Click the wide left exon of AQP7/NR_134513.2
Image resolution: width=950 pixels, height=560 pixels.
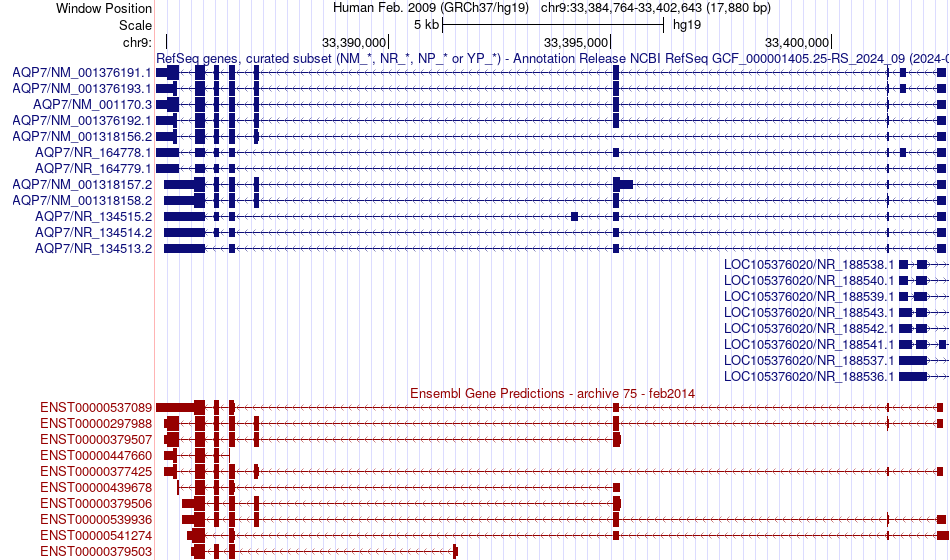point(185,248)
